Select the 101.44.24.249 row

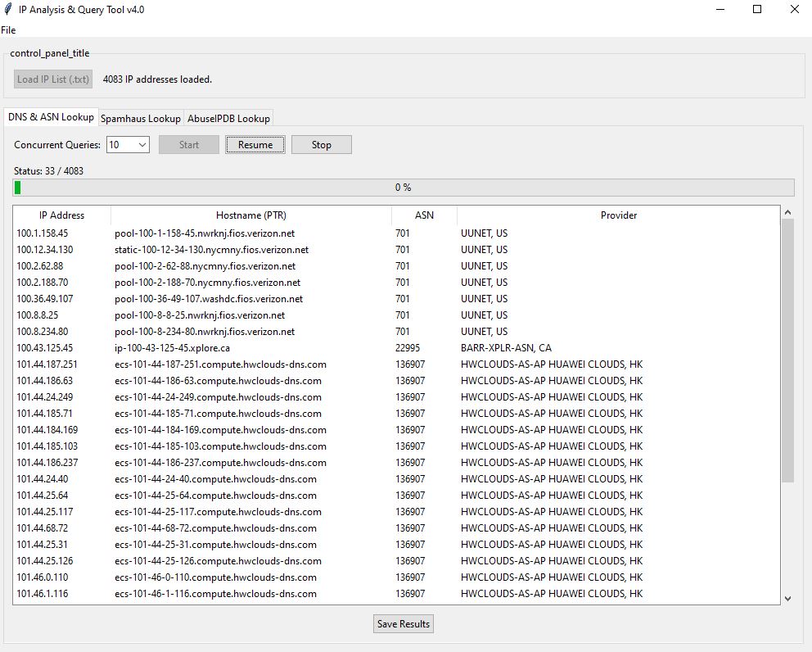pyautogui.click(x=396, y=397)
